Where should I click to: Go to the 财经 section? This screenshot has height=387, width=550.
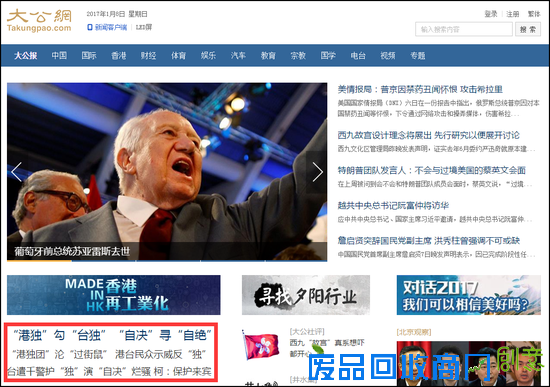(148, 55)
